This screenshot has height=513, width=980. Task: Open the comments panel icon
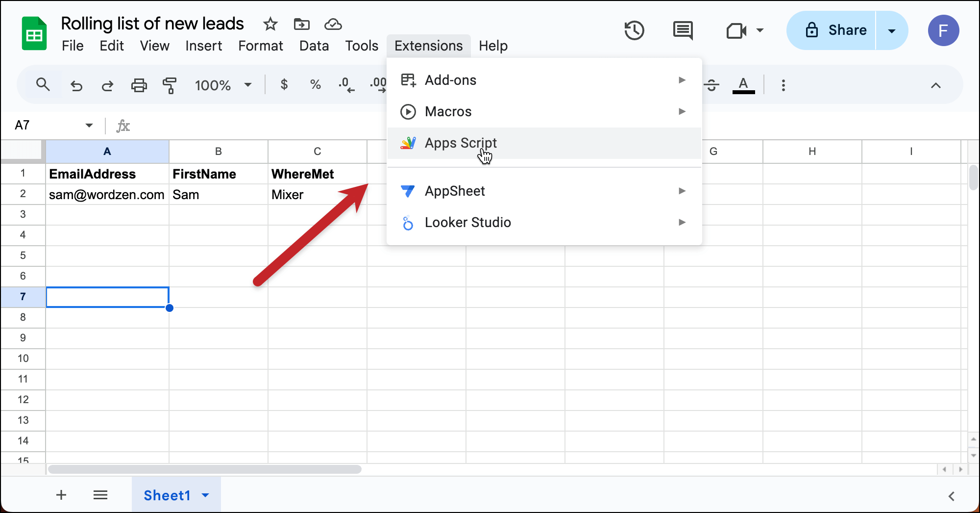click(x=683, y=30)
